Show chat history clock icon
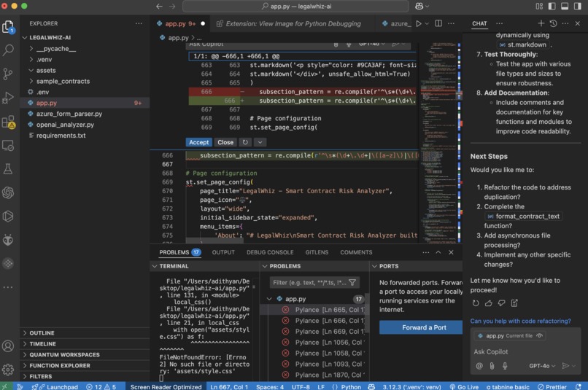 pos(553,23)
